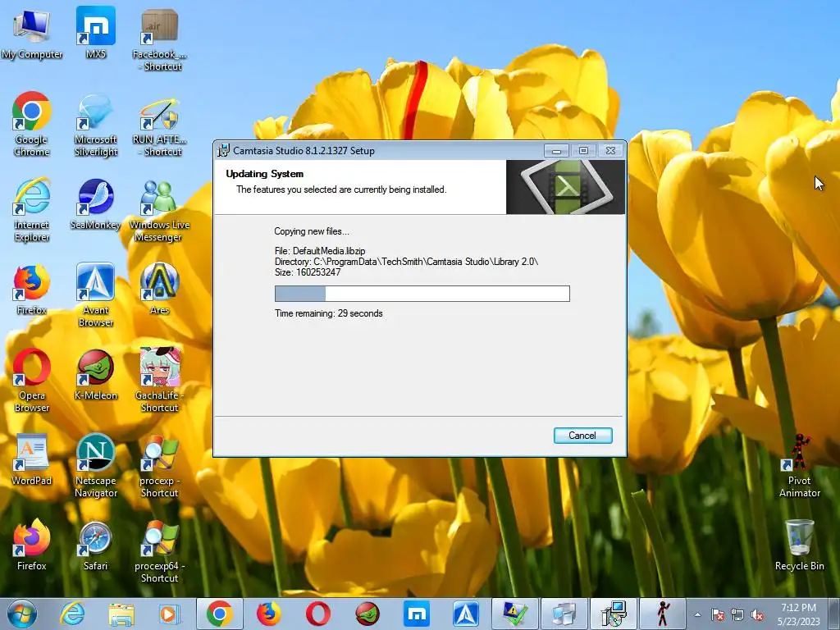Open the Windows Start menu orb
The image size is (840, 630).
(21, 614)
